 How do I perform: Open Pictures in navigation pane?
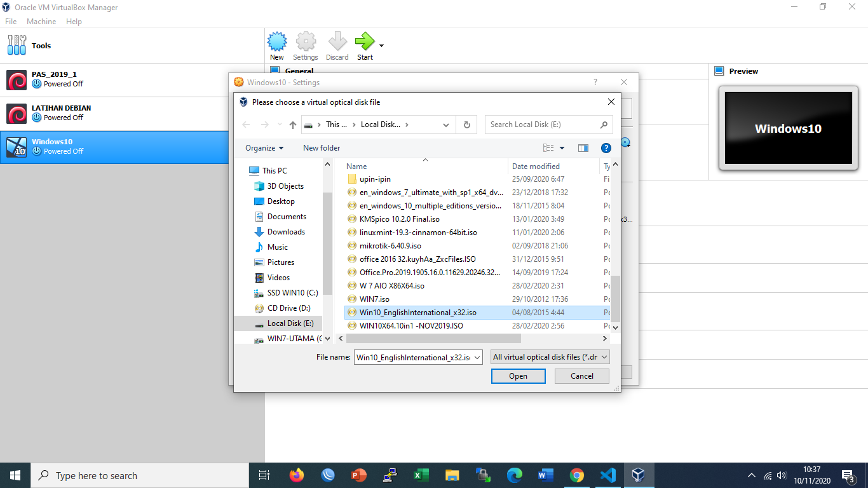coord(274,262)
